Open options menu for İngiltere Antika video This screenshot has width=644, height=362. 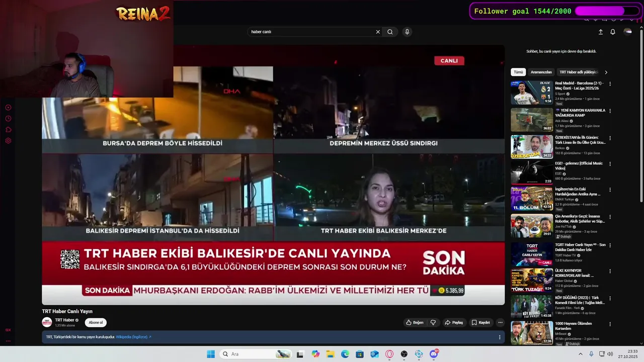click(x=610, y=190)
